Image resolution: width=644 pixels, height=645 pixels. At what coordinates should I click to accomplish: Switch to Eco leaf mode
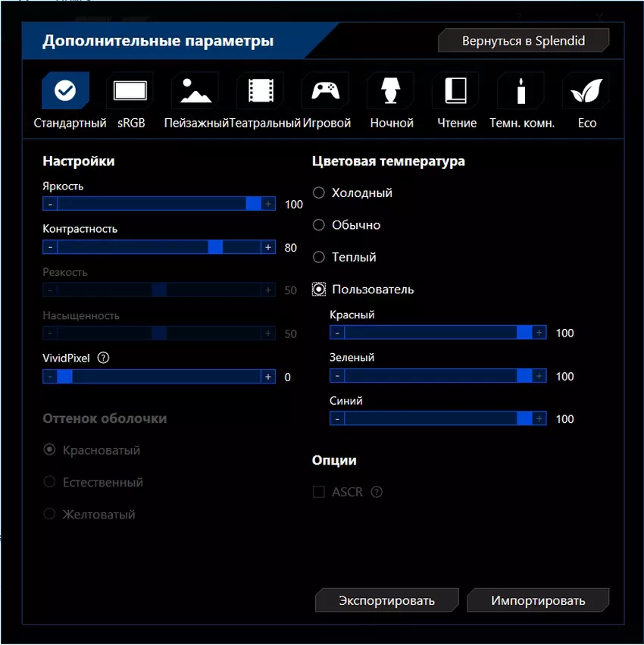click(x=586, y=92)
